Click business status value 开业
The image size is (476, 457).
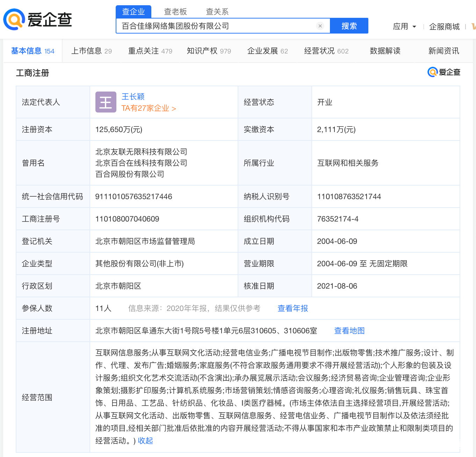pos(325,102)
